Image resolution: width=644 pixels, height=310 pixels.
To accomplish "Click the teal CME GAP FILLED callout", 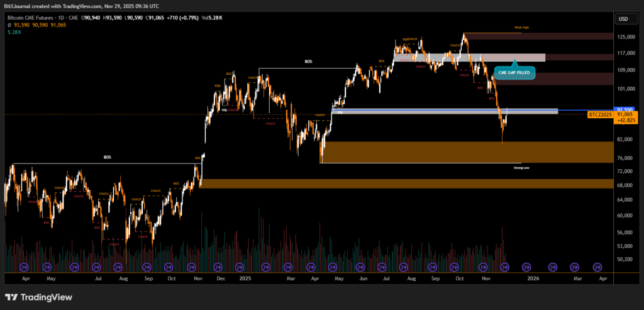I will 515,73.
